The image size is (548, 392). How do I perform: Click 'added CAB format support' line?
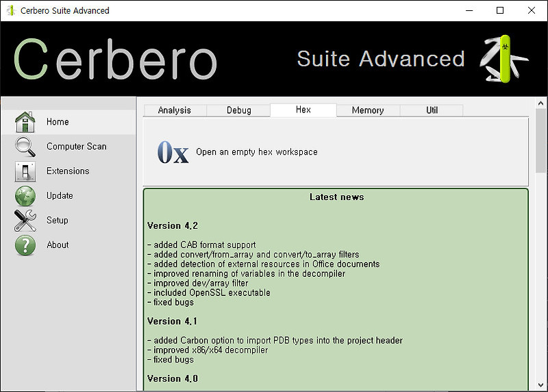point(201,245)
